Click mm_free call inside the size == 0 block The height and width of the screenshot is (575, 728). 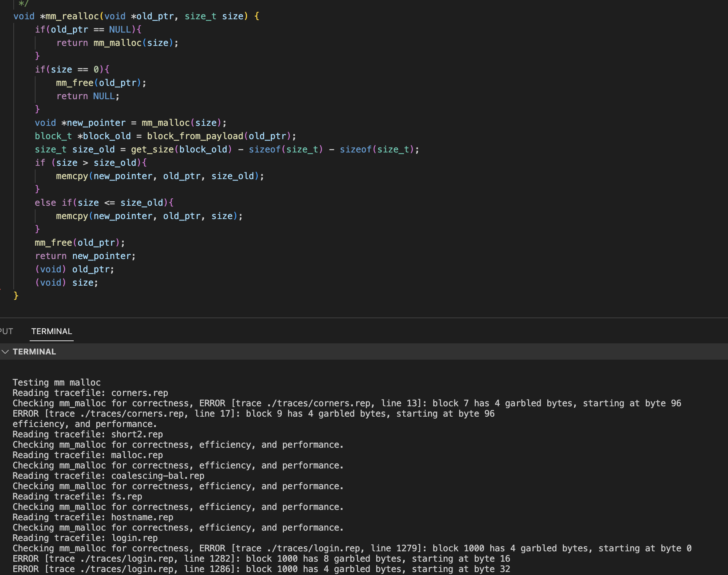pos(74,83)
